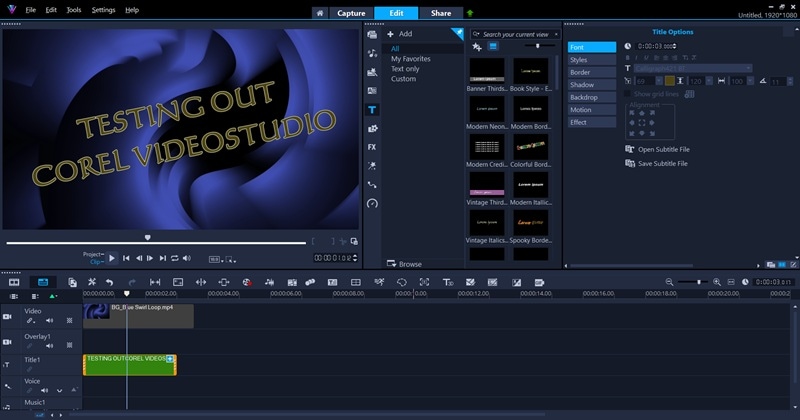Select Text only category
Screen dimensions: 800x420
point(405,69)
